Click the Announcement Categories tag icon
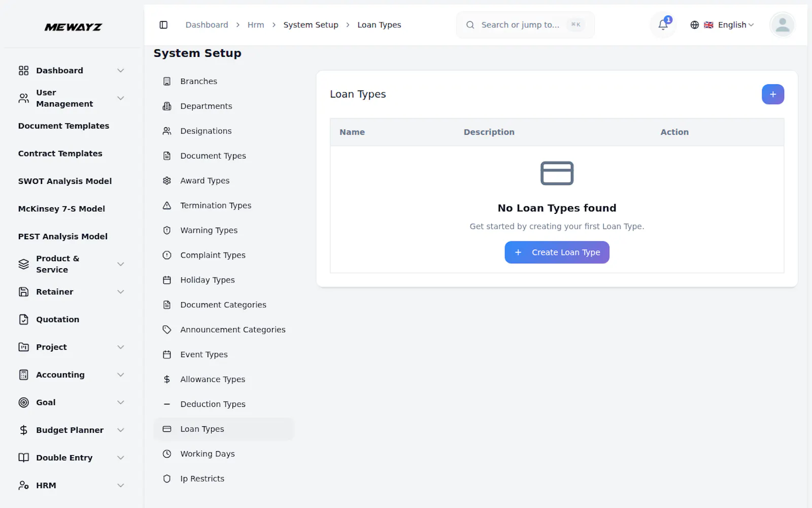 167,330
